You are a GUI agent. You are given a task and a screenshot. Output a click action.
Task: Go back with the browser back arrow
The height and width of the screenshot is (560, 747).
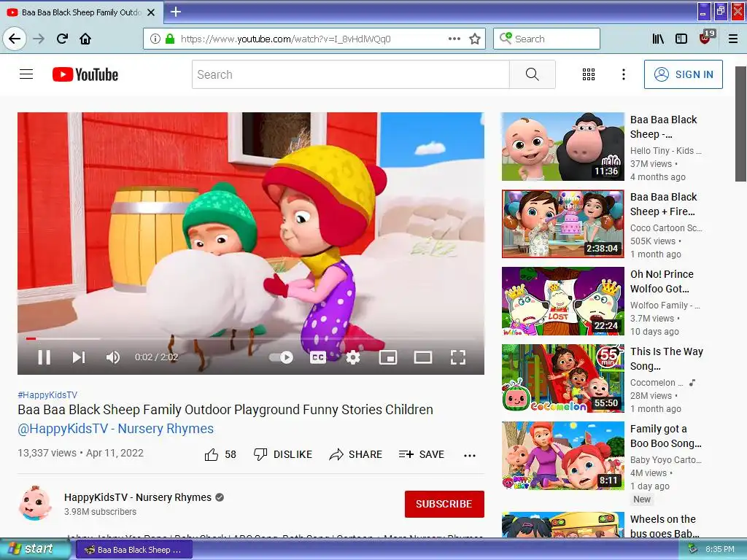click(15, 39)
